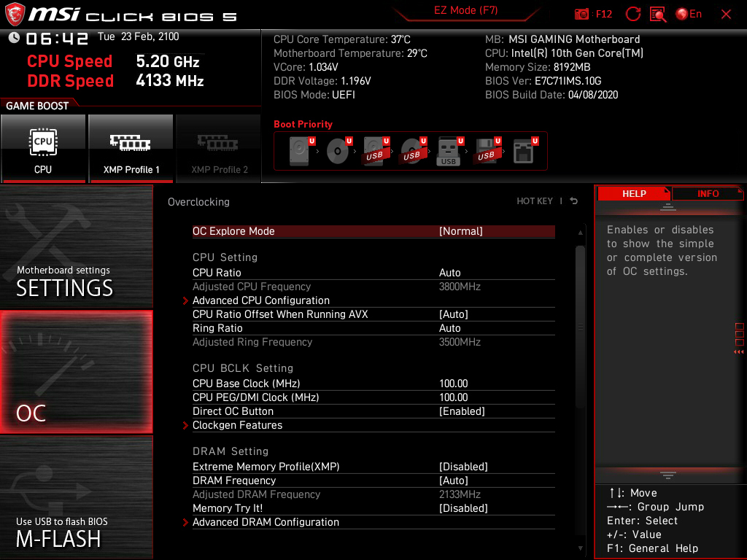Image resolution: width=747 pixels, height=560 pixels.
Task: Toggle XMP Profile 1
Action: (131, 149)
